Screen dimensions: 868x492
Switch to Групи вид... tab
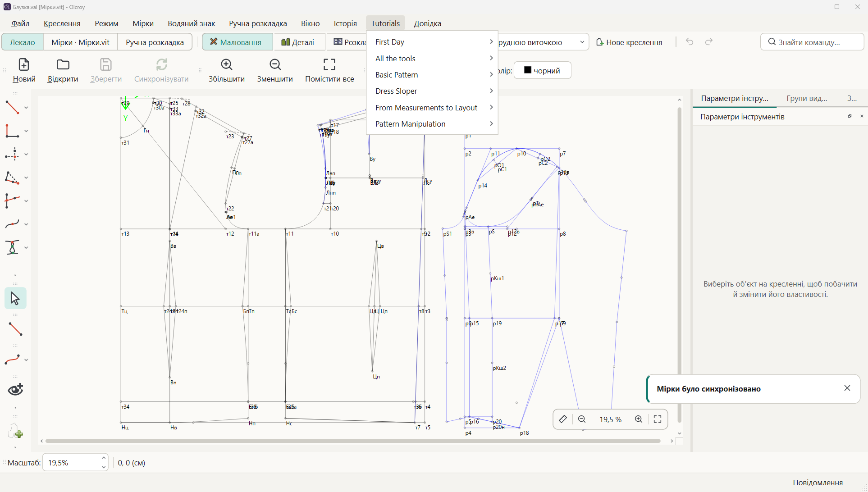(807, 98)
